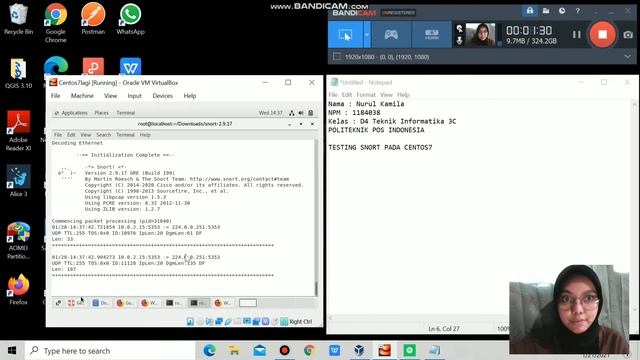This screenshot has width=640, height=360.
Task: Click the Bandicam lock icon
Action: 530,11
